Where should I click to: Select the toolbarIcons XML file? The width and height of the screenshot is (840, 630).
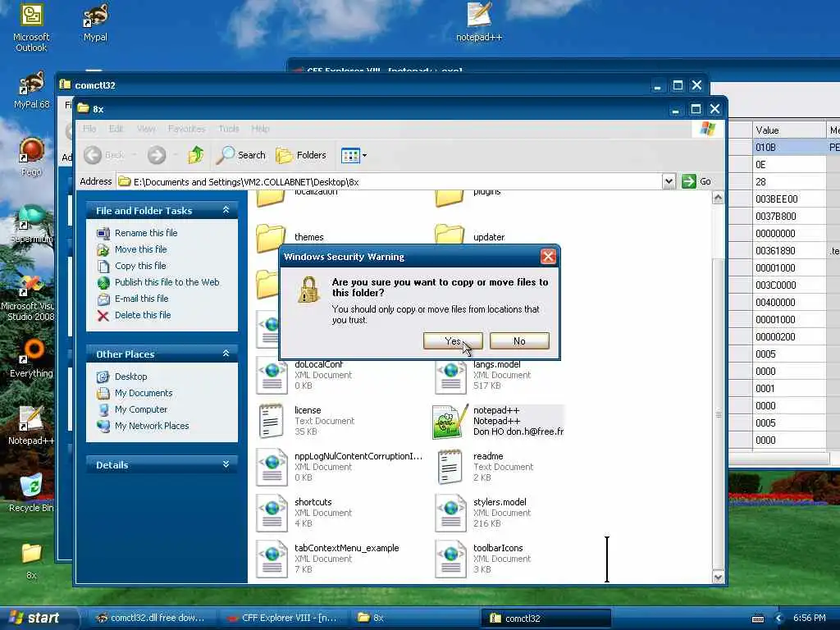click(482, 559)
